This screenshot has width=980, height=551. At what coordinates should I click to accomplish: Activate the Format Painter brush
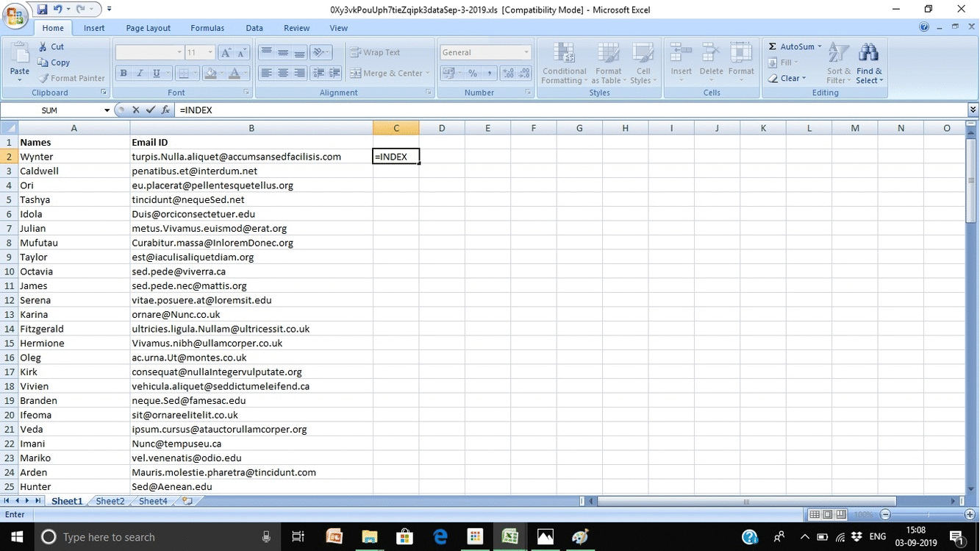(71, 78)
